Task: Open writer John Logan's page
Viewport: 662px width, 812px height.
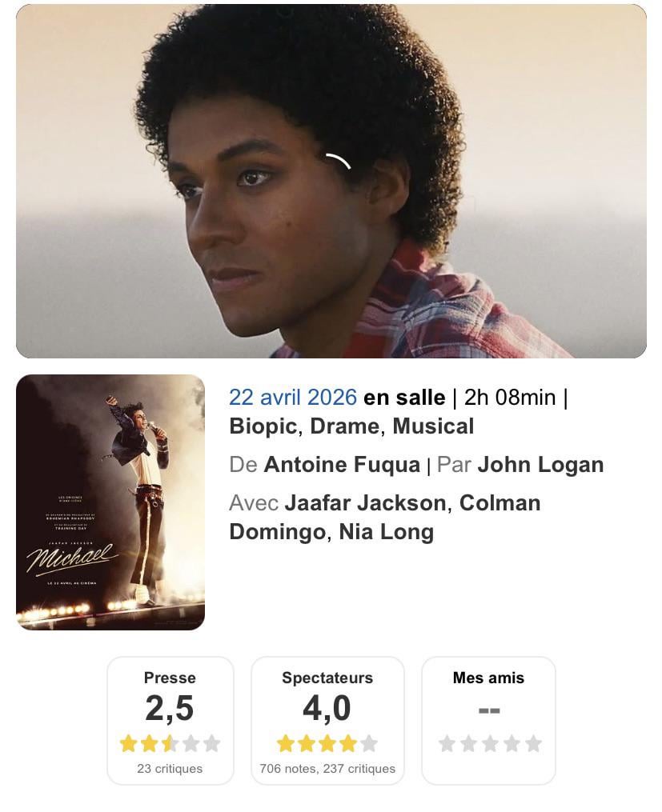Action: pyautogui.click(x=540, y=465)
